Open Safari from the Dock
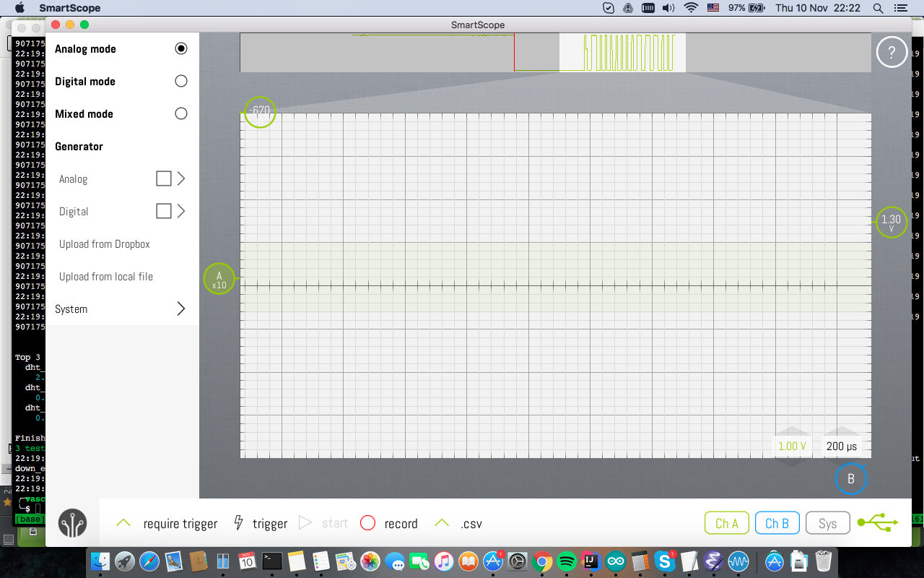 click(149, 561)
